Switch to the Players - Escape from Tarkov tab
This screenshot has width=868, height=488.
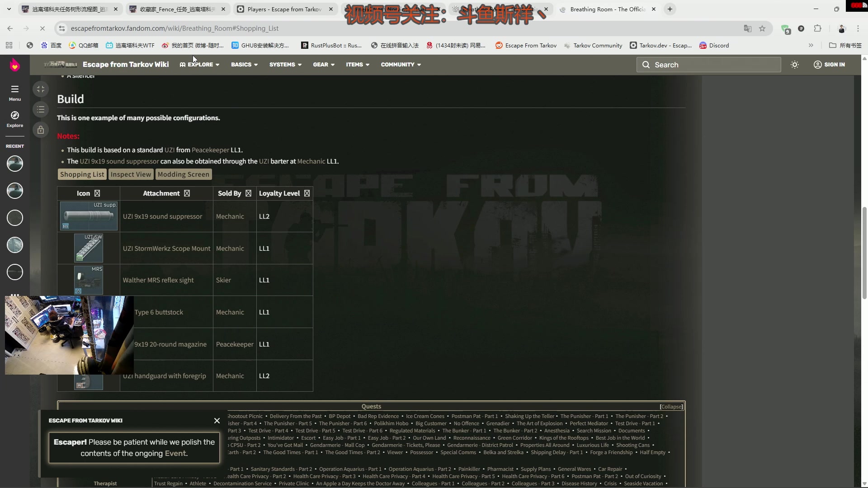click(285, 9)
